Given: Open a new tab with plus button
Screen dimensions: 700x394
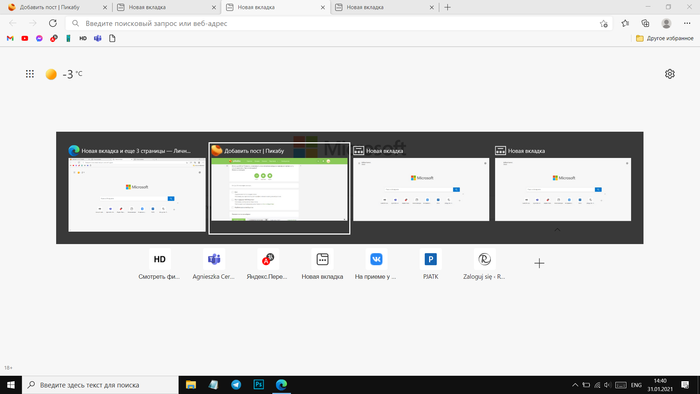Looking at the screenshot, I should point(447,7).
